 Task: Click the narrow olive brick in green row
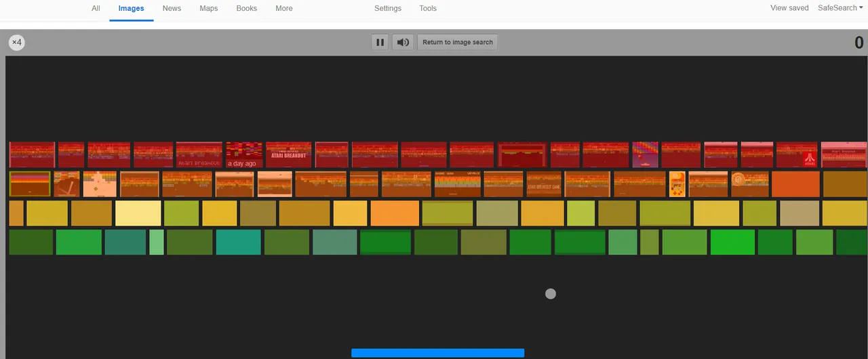pos(649,242)
